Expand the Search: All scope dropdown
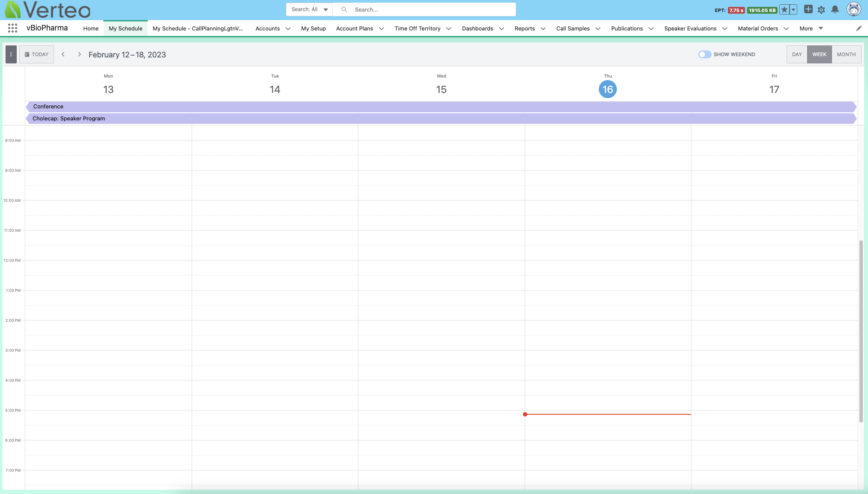The width and height of the screenshot is (868, 494). pyautogui.click(x=309, y=9)
